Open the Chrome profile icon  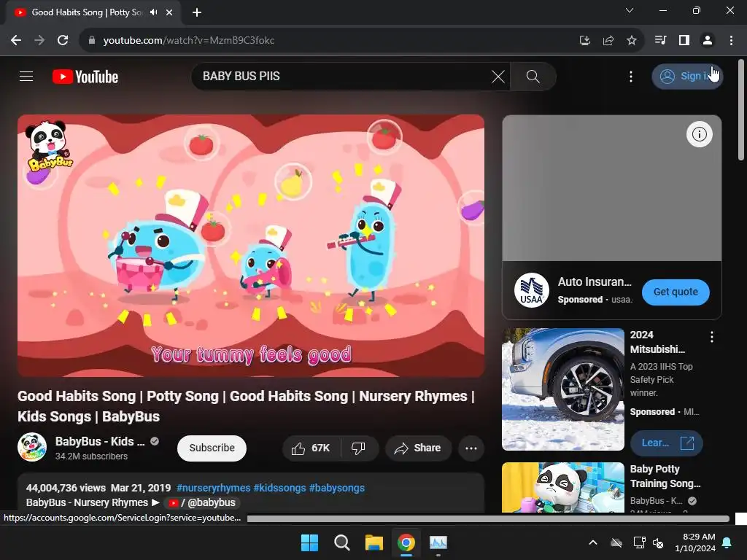tap(708, 41)
